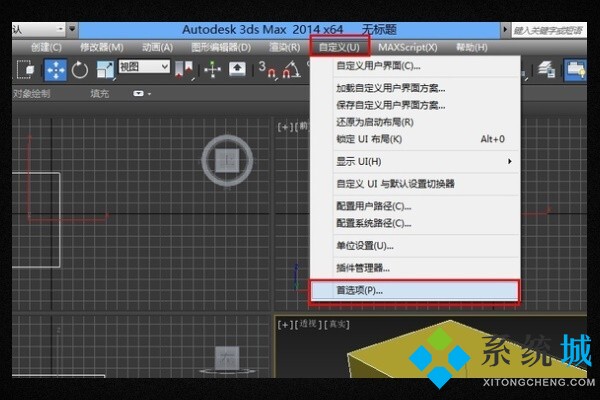Activate the Select and Rotate tool
The height and width of the screenshot is (400, 600).
click(x=80, y=70)
